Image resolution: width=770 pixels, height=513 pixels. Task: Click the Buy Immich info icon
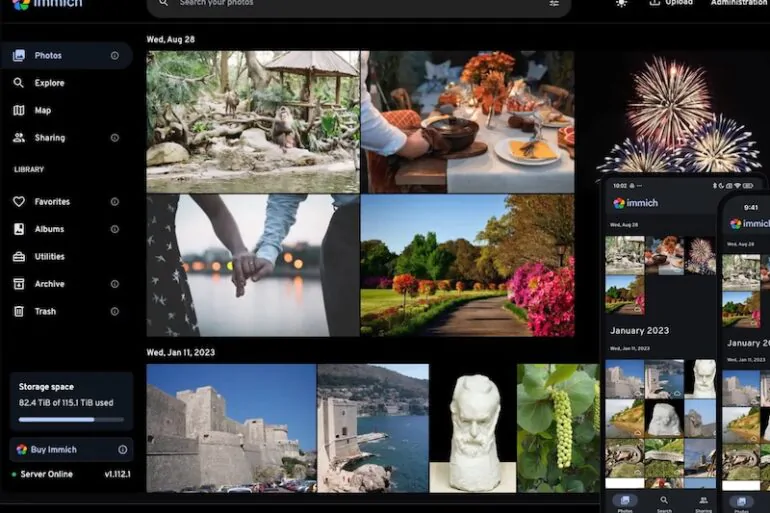pyautogui.click(x=122, y=450)
